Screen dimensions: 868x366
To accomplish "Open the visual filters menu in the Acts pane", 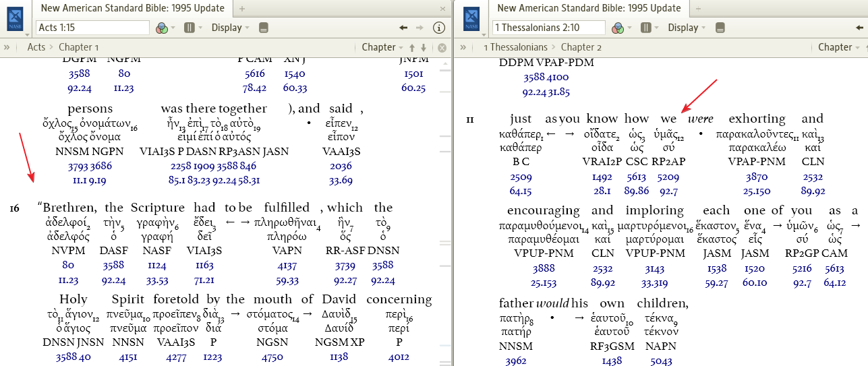I will point(161,28).
